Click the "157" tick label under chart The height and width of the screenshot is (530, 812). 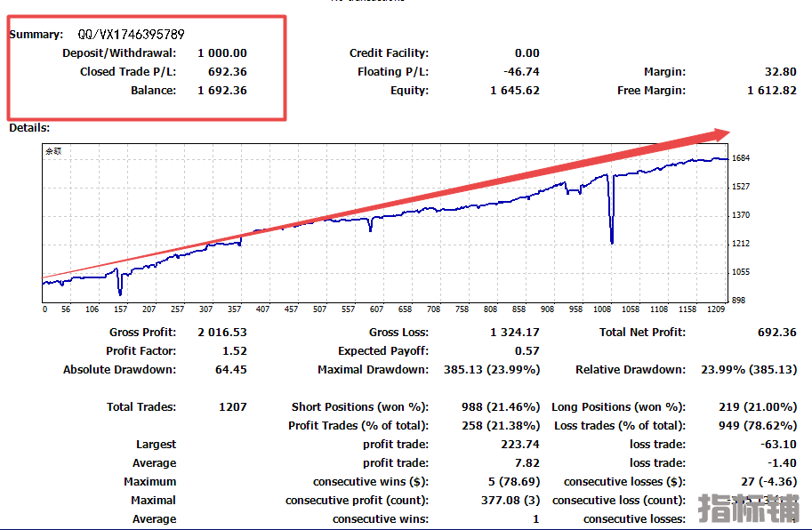point(120,309)
